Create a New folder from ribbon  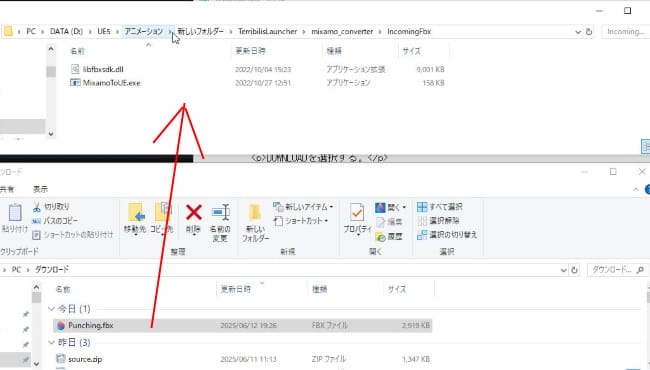click(x=255, y=223)
